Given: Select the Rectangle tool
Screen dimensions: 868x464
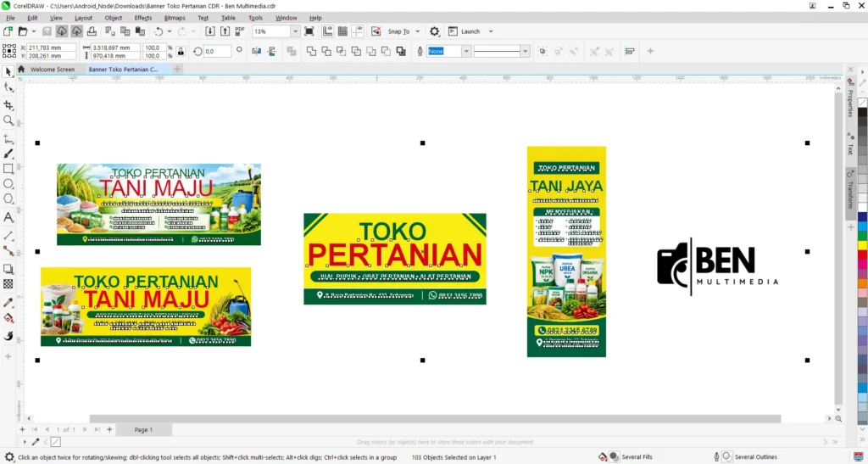Looking at the screenshot, I should tap(8, 169).
